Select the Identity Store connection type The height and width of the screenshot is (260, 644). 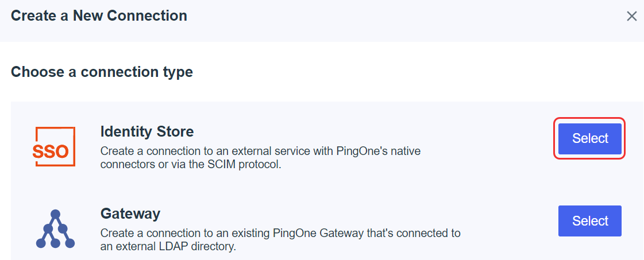point(590,139)
